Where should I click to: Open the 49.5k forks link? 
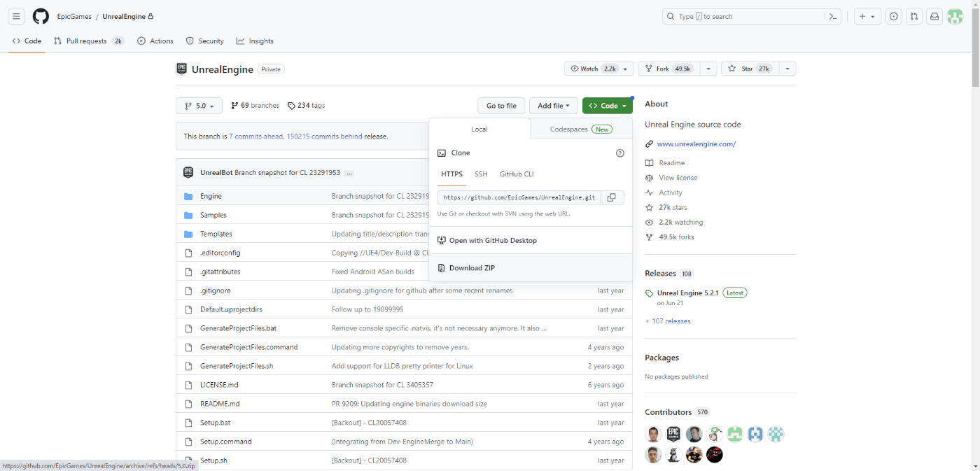[676, 237]
